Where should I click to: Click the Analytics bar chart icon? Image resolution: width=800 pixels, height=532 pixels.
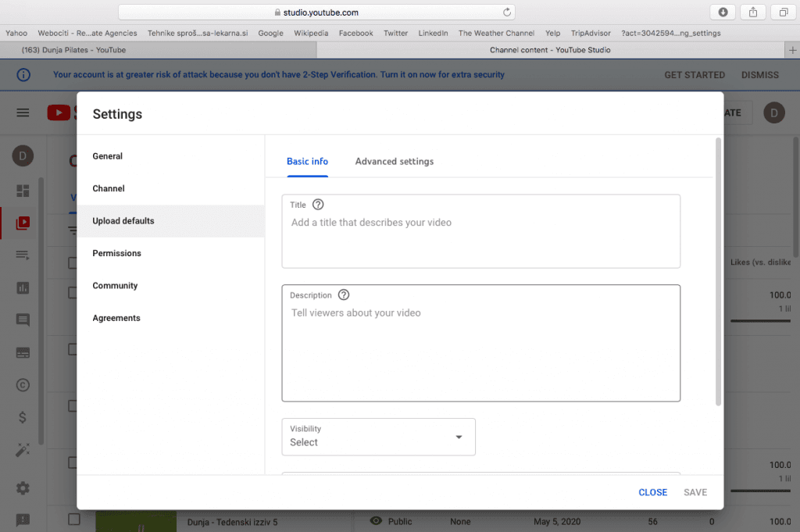23,287
